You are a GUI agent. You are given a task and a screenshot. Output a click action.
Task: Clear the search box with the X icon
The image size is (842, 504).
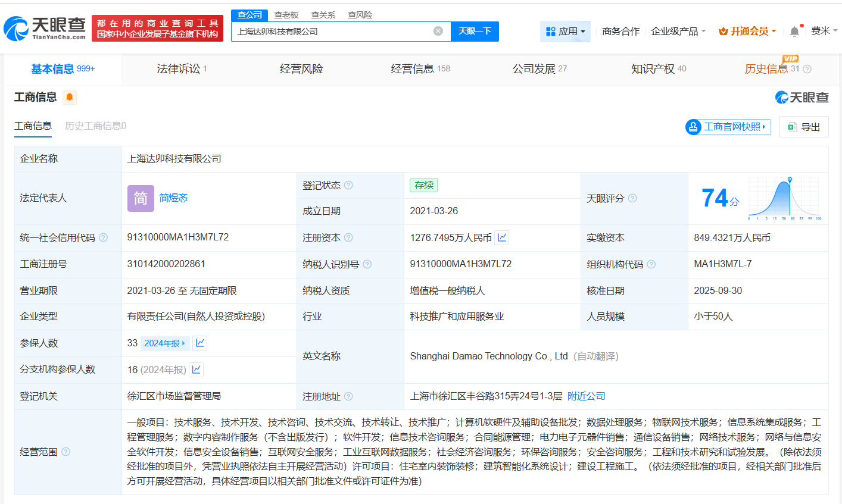click(x=439, y=31)
